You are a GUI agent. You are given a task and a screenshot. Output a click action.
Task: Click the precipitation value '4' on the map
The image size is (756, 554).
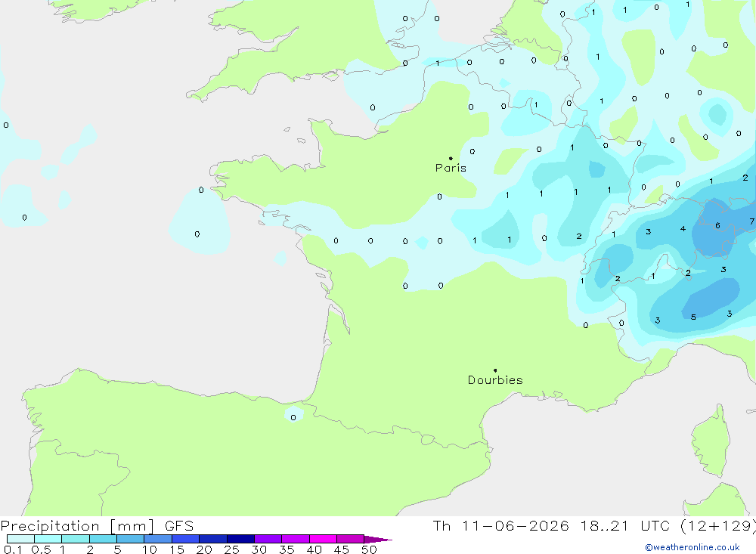click(x=683, y=228)
